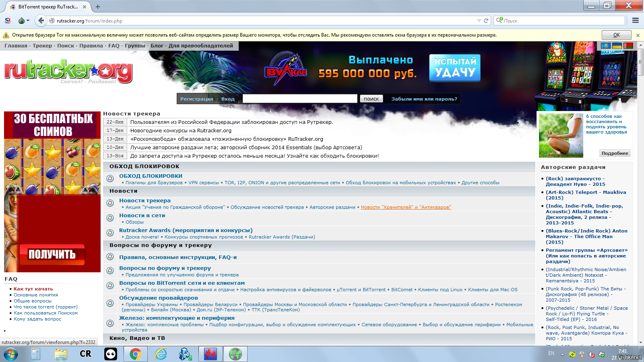Click the rutracker.org logo
The height and width of the screenshot is (362, 644).
68,72
